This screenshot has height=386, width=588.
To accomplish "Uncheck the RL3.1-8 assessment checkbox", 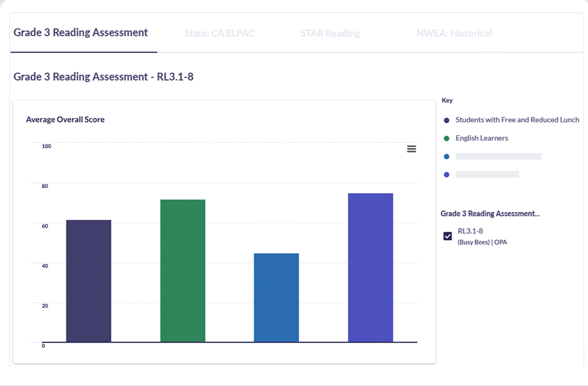I will [447, 236].
